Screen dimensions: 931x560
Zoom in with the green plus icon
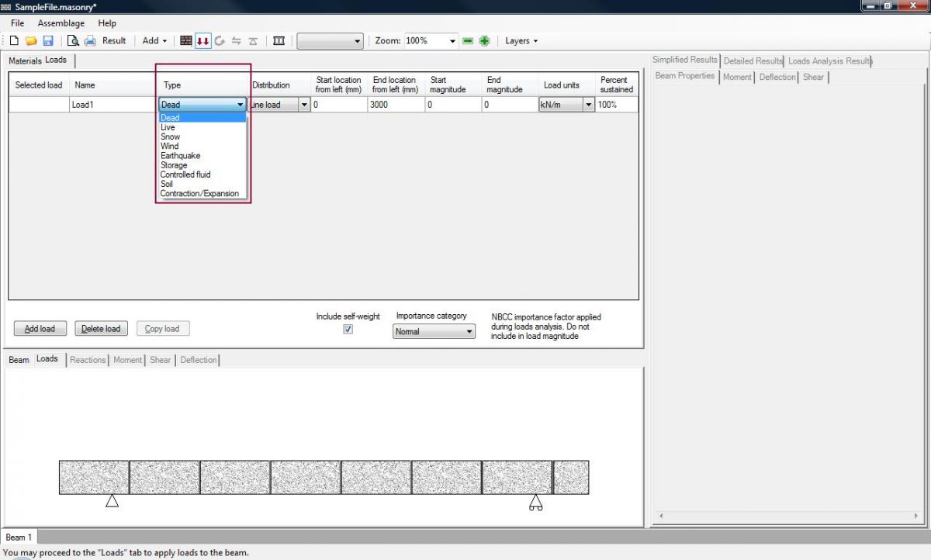484,40
